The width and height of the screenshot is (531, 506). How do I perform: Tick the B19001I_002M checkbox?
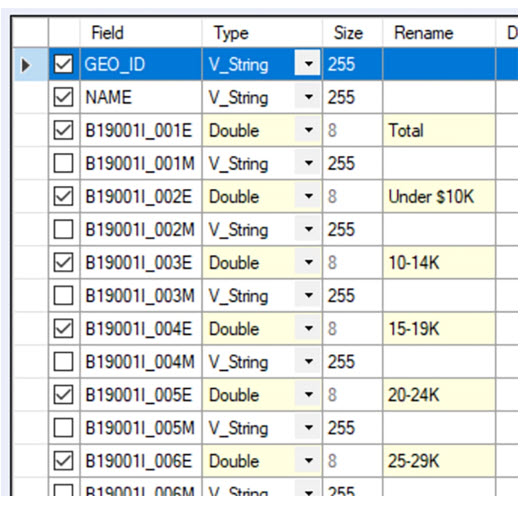(63, 229)
